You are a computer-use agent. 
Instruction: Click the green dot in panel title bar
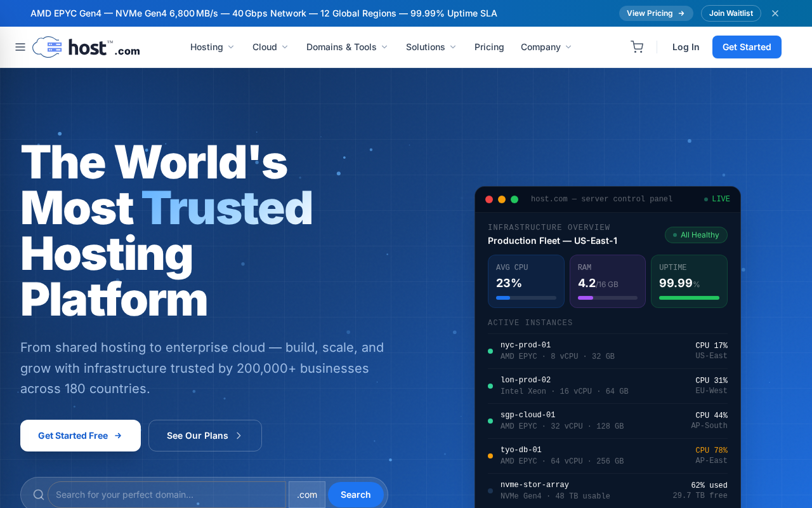coord(514,199)
